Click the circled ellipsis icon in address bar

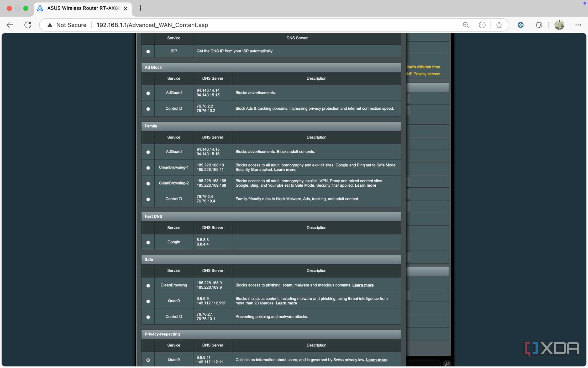click(482, 25)
